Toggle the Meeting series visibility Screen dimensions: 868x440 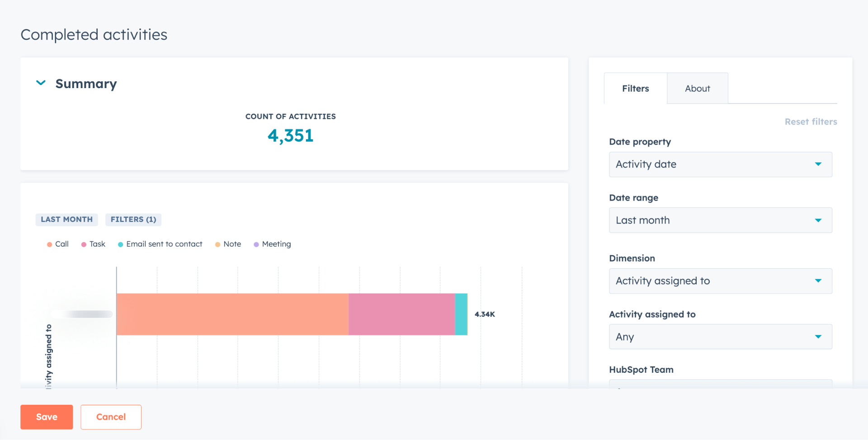click(x=272, y=244)
